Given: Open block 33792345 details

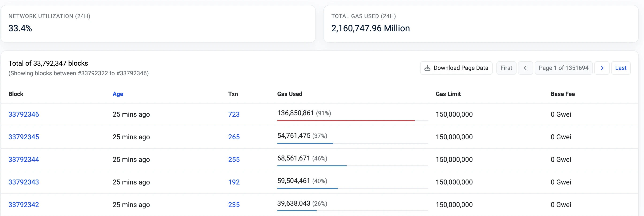Looking at the screenshot, I should coord(24,137).
